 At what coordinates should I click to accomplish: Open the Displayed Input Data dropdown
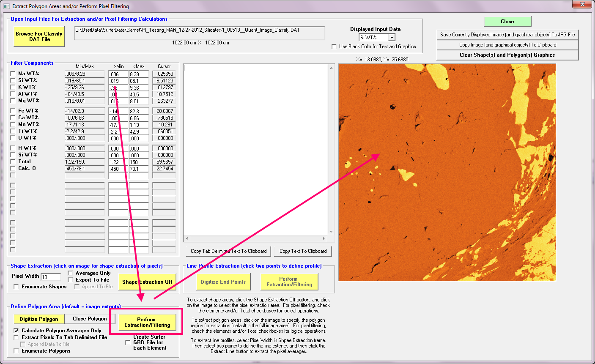(392, 38)
